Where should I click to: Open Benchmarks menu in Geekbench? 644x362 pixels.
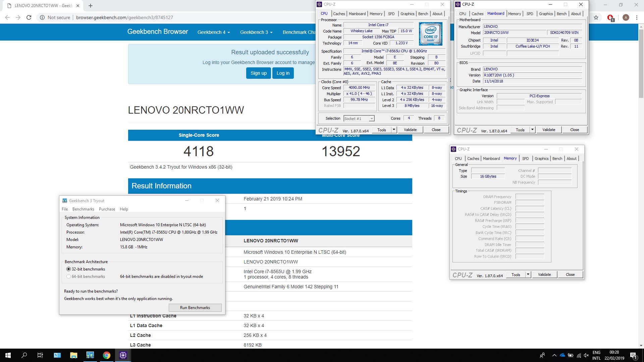click(x=83, y=209)
